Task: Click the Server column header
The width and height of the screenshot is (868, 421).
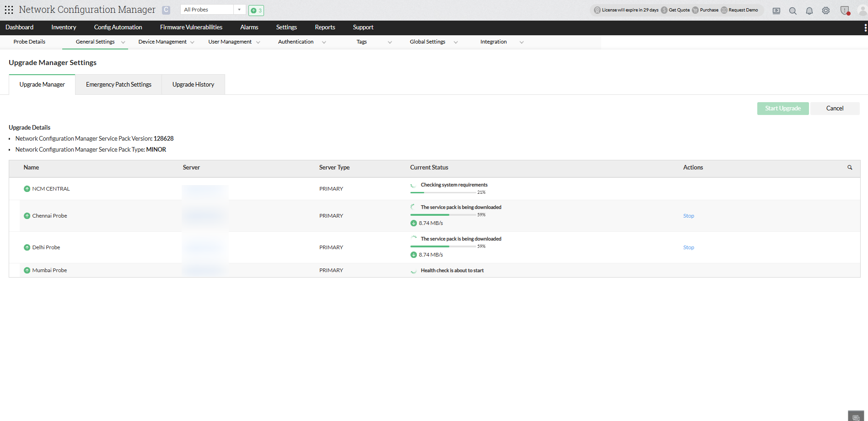Action: [191, 168]
